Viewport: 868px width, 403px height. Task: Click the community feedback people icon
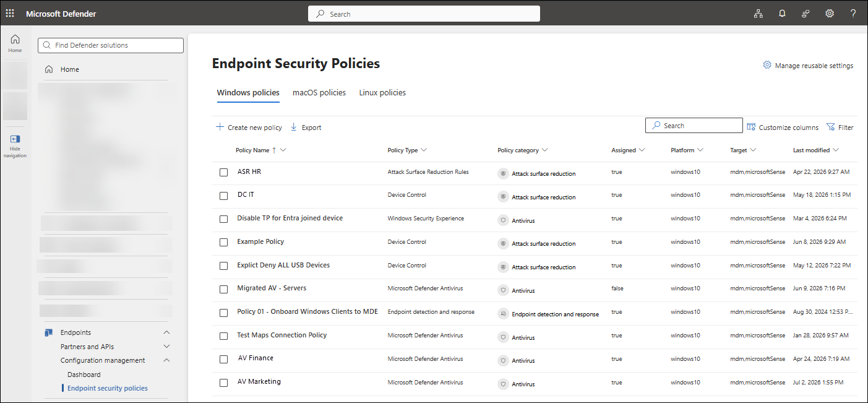[806, 14]
